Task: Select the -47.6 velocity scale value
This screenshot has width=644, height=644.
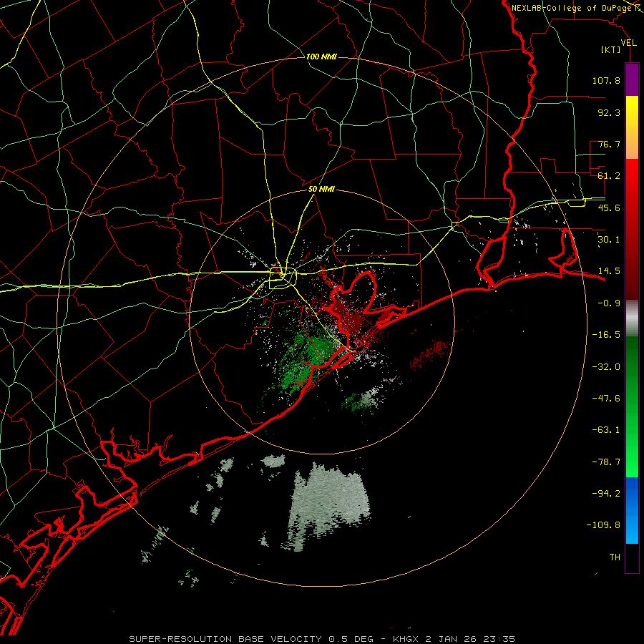Action: click(x=606, y=399)
